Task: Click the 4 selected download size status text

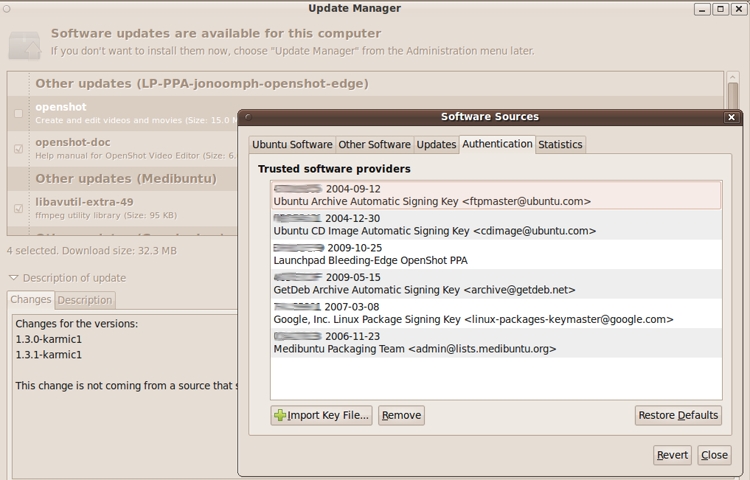Action: pos(91,251)
